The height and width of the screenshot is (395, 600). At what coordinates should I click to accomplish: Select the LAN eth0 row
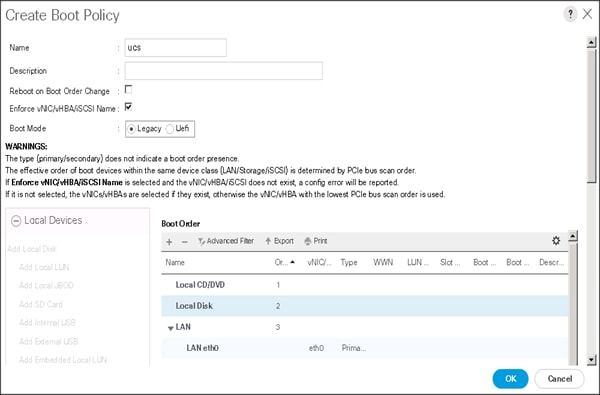(x=364, y=348)
